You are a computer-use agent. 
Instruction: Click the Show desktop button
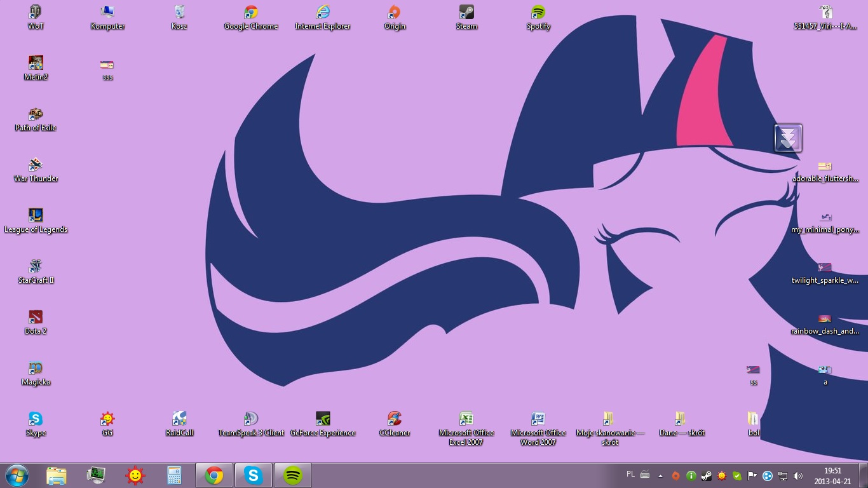click(864, 475)
